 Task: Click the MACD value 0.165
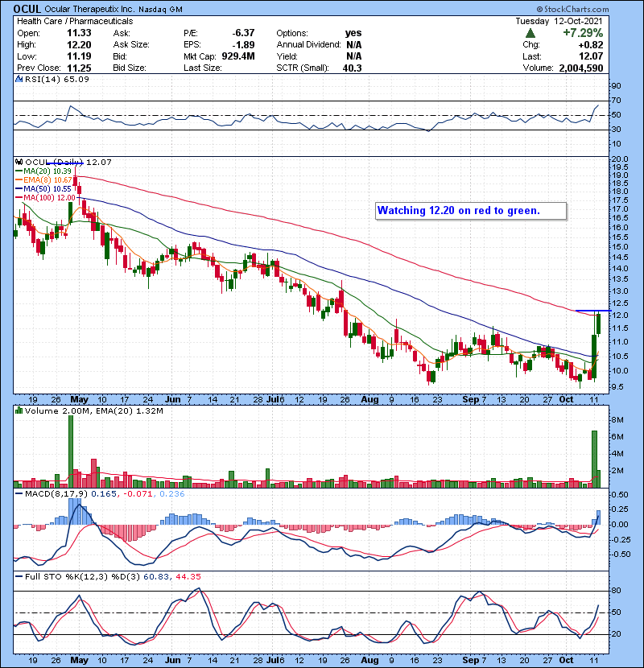pos(104,494)
